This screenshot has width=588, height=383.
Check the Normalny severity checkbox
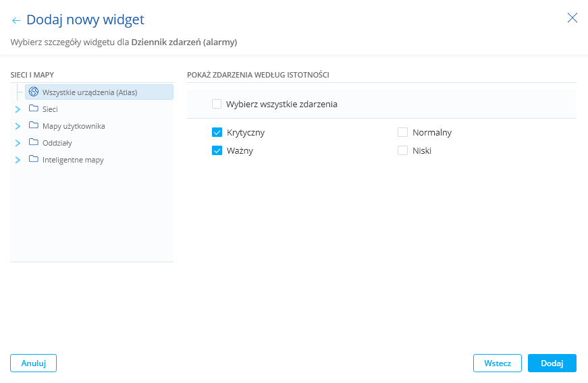tap(402, 133)
